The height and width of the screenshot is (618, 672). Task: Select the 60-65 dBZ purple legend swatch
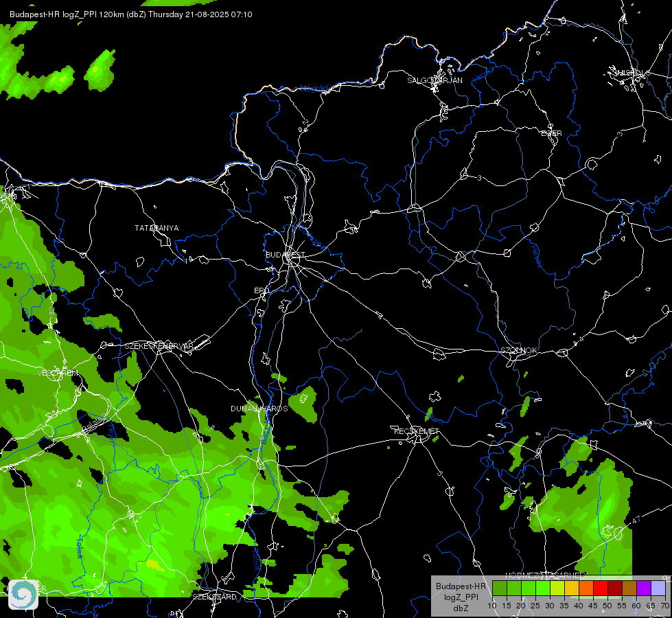coord(644,588)
